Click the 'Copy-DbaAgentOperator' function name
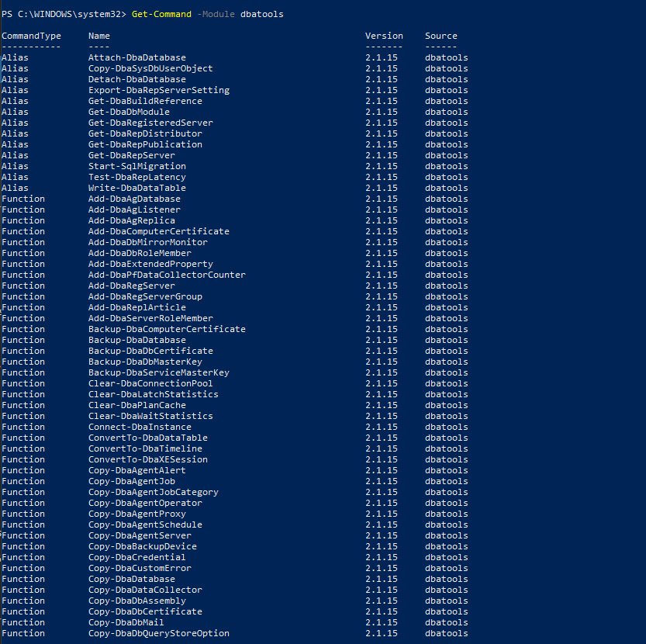Image resolution: width=646 pixels, height=644 pixels. tap(146, 503)
